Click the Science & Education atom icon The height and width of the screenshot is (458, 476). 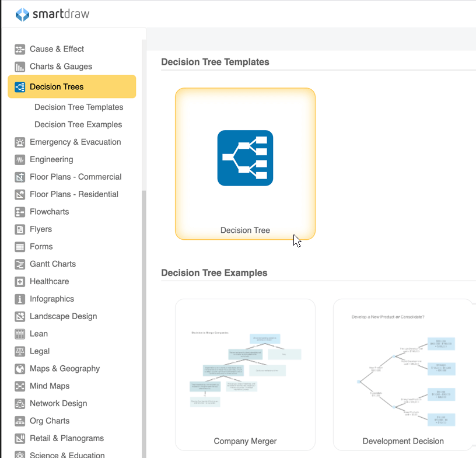pyautogui.click(x=20, y=454)
